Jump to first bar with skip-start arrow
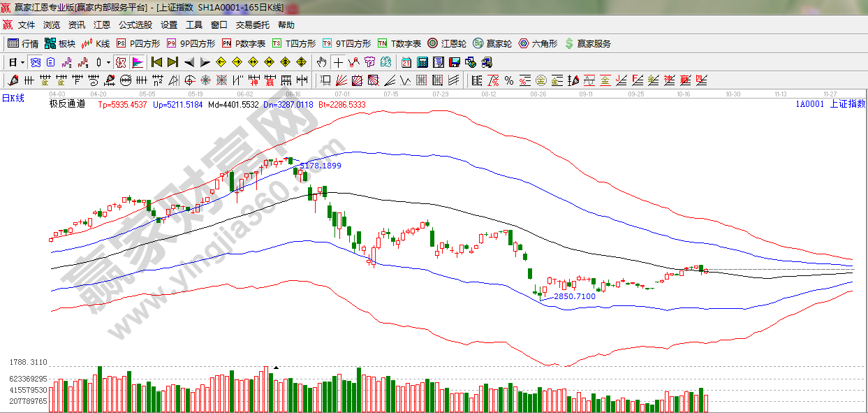868x413 pixels. click(x=156, y=62)
